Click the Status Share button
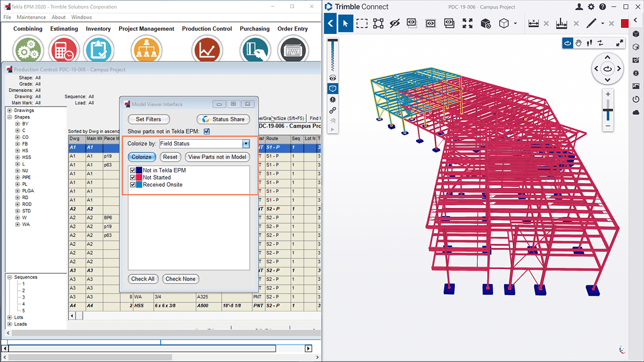Image resolution: width=644 pixels, height=362 pixels. [223, 119]
